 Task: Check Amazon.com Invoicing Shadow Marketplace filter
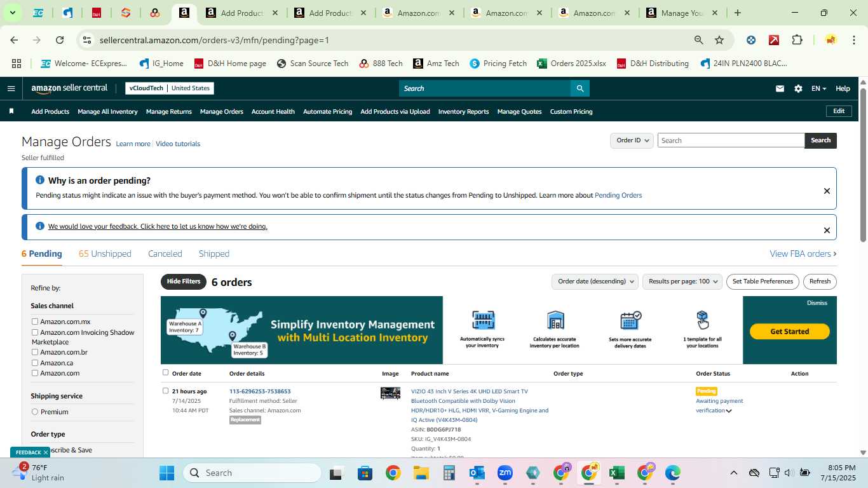click(x=35, y=332)
